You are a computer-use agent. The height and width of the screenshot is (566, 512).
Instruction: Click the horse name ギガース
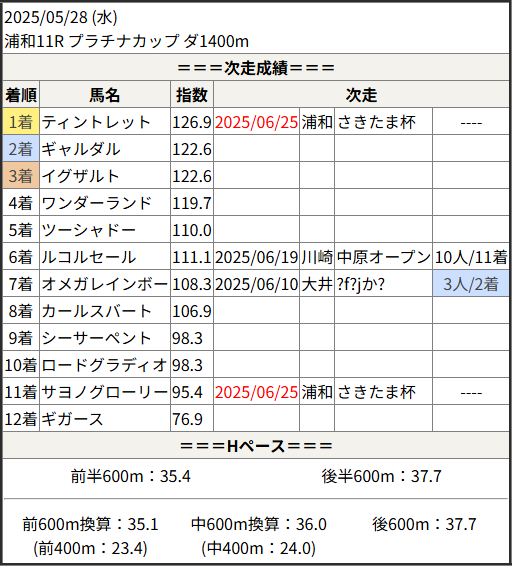(72, 419)
